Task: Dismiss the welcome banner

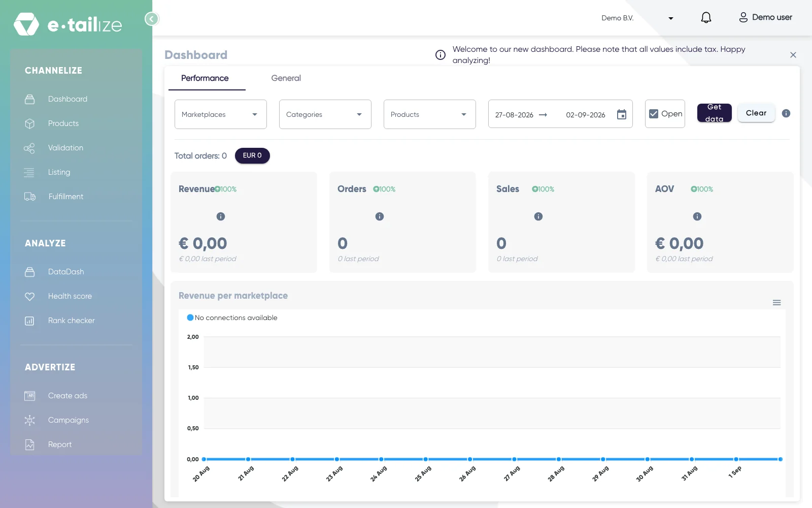Action: pos(793,55)
